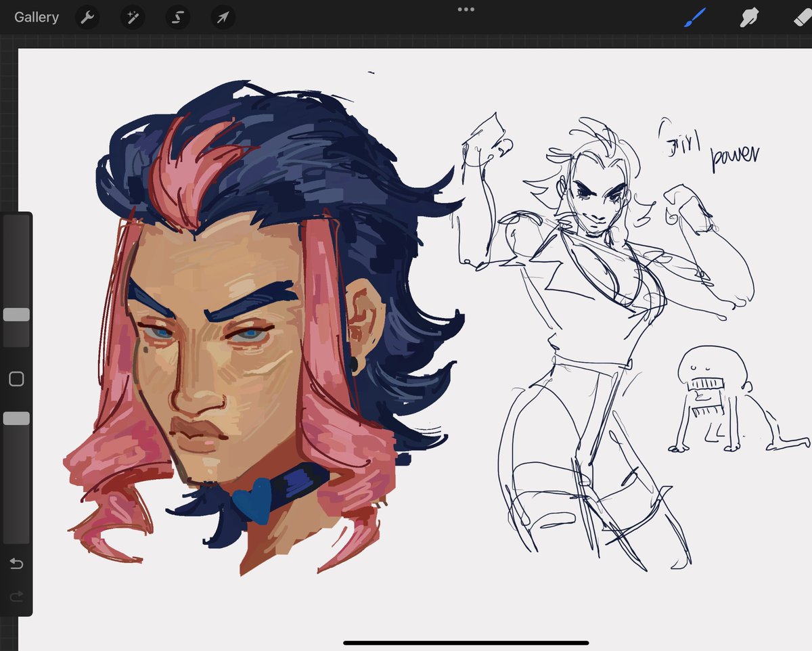Select the Eraser tool
Image resolution: width=812 pixels, height=651 pixels.
click(x=803, y=18)
